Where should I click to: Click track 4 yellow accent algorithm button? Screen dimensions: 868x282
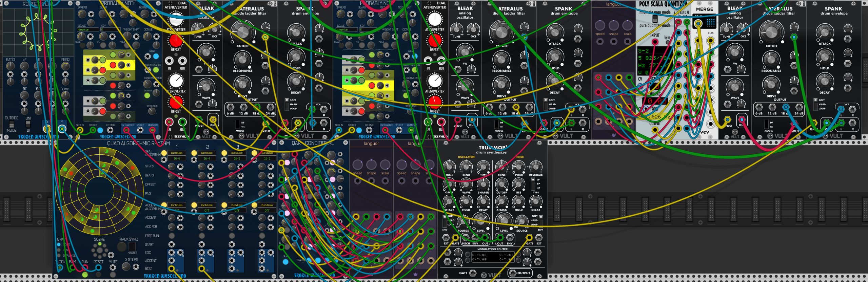tap(254, 205)
